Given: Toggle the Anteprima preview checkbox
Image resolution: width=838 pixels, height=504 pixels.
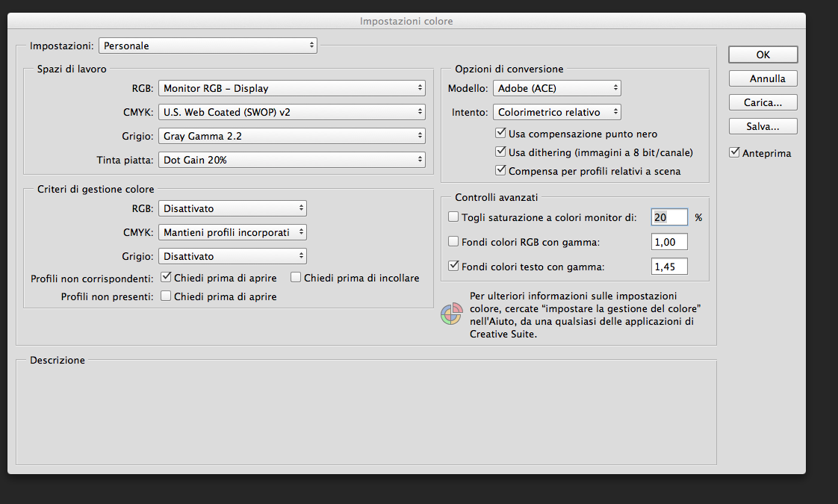Looking at the screenshot, I should [734, 152].
